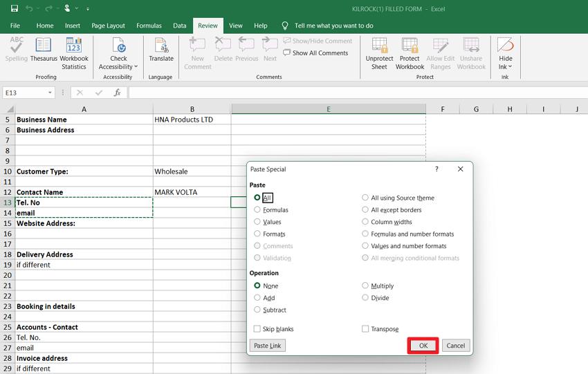The height and width of the screenshot is (374, 588).
Task: Click the Paste Link button
Action: pyautogui.click(x=268, y=346)
